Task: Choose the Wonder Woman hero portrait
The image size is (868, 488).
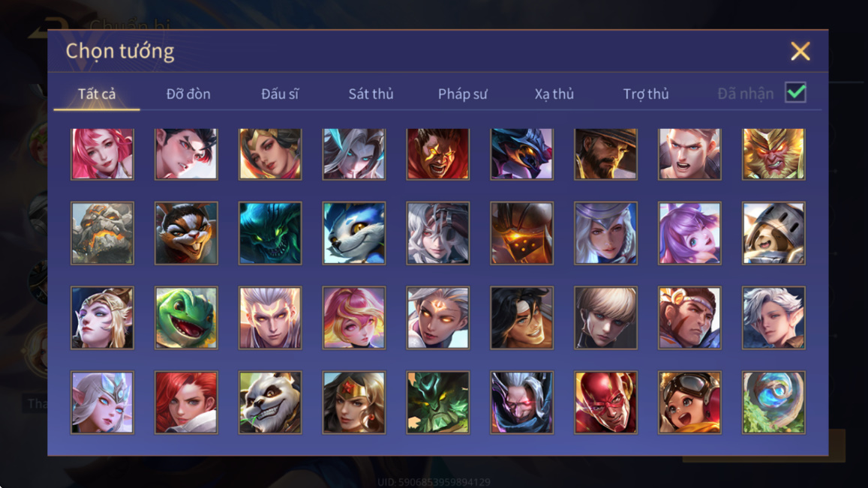Action: tap(354, 403)
